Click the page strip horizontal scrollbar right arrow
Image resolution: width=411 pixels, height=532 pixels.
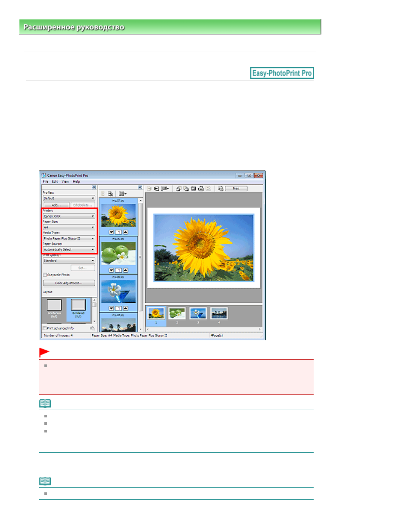click(260, 329)
